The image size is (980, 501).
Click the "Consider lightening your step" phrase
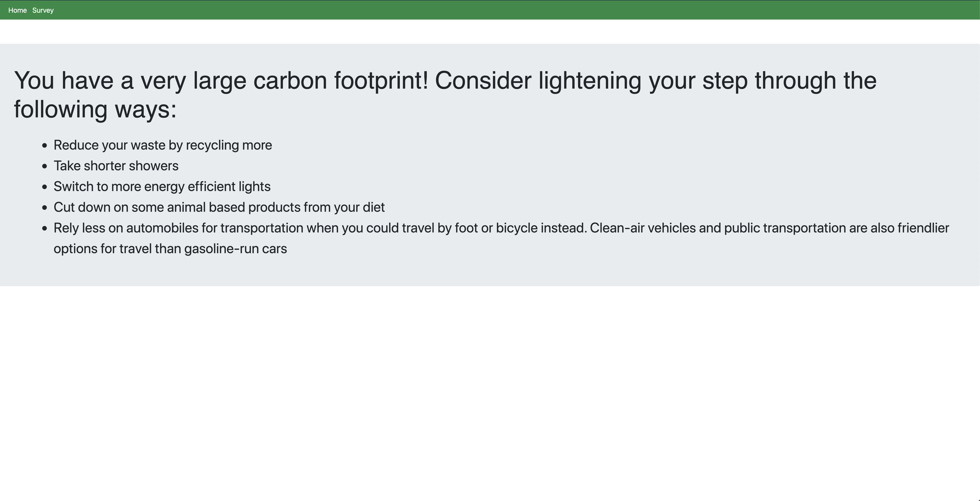(x=591, y=81)
